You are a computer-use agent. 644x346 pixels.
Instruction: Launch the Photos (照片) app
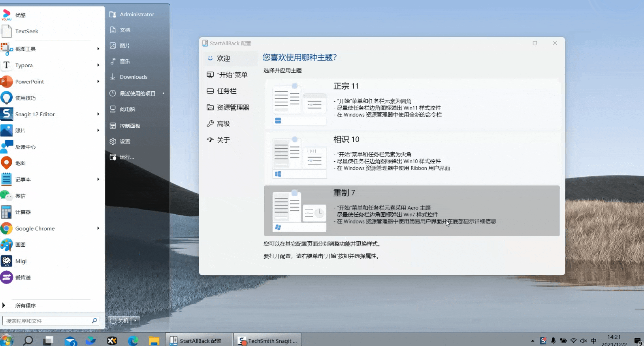(51, 130)
